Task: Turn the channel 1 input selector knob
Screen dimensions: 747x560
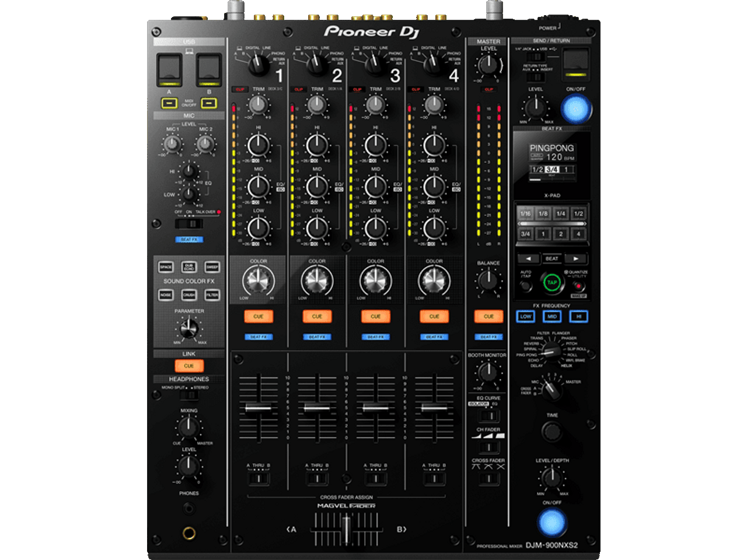Action: pos(259,64)
